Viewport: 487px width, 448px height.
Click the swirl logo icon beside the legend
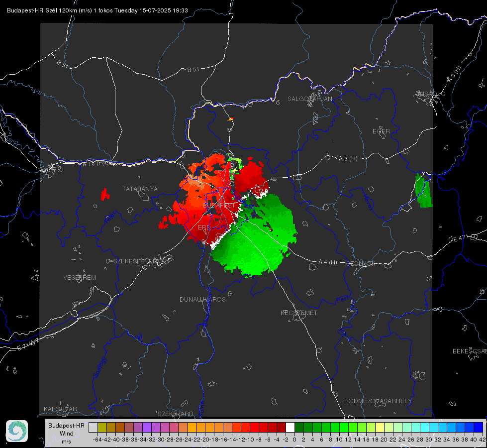pyautogui.click(x=17, y=431)
